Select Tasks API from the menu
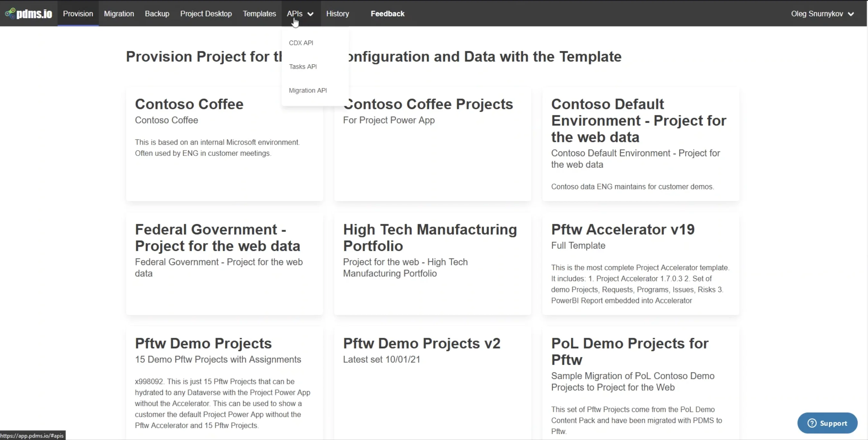The width and height of the screenshot is (868, 440). (303, 66)
